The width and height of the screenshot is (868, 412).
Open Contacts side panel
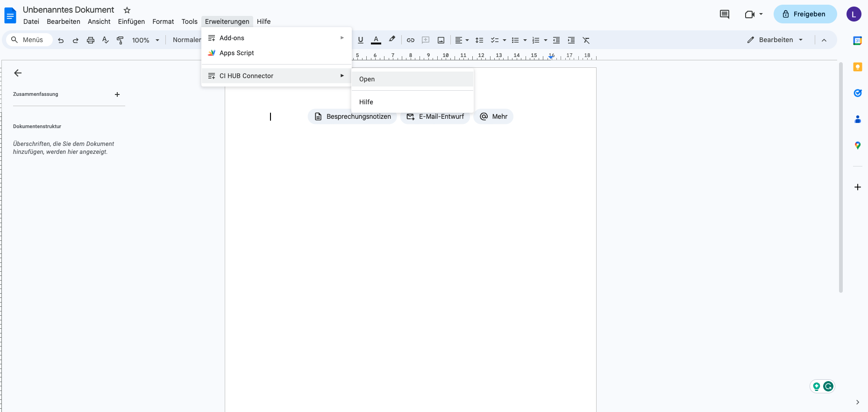point(858,119)
